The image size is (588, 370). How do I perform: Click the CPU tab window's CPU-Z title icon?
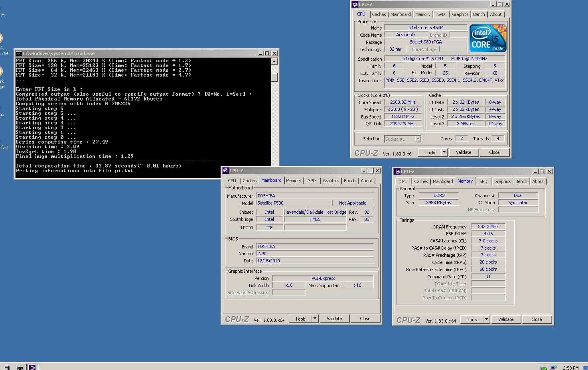(x=355, y=4)
